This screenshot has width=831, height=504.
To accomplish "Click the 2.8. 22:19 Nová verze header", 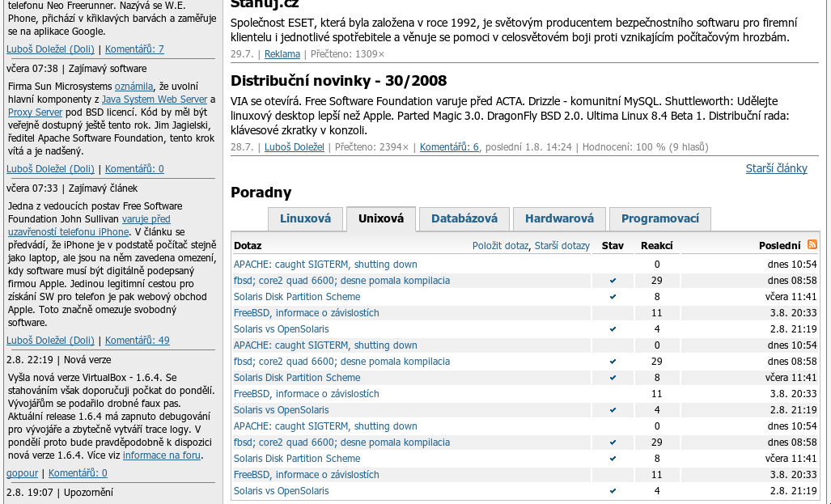I will [x=59, y=360].
